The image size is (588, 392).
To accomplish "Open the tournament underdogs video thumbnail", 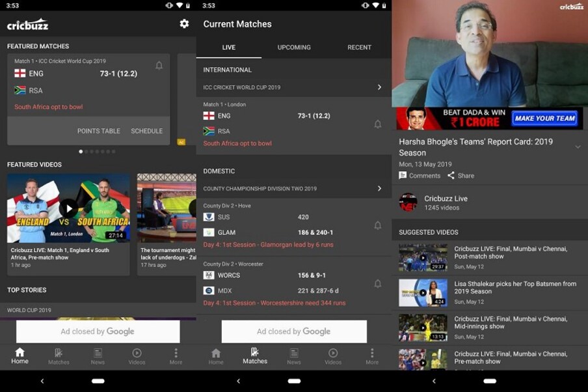I will (167, 208).
